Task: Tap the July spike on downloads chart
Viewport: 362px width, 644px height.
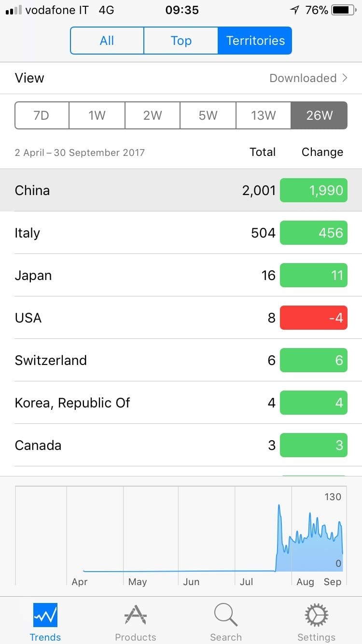Action: pyautogui.click(x=279, y=512)
